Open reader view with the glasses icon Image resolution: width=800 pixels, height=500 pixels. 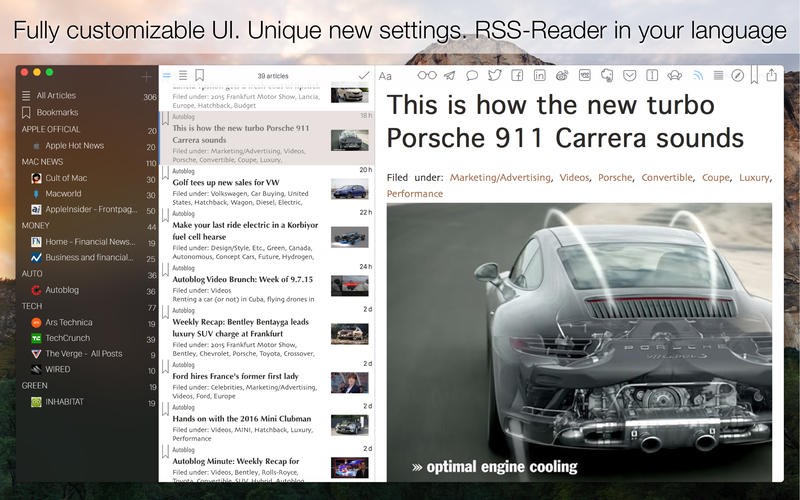click(x=427, y=76)
